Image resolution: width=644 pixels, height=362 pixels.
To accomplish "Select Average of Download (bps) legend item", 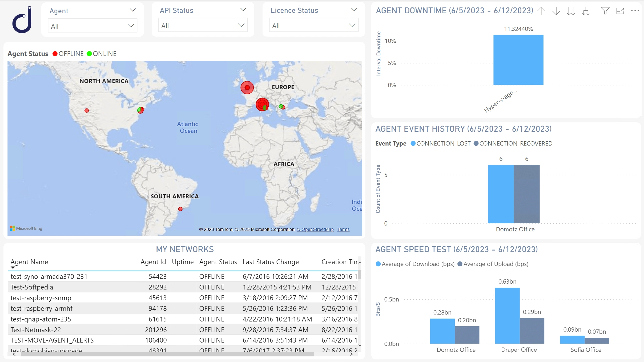I will point(415,264).
